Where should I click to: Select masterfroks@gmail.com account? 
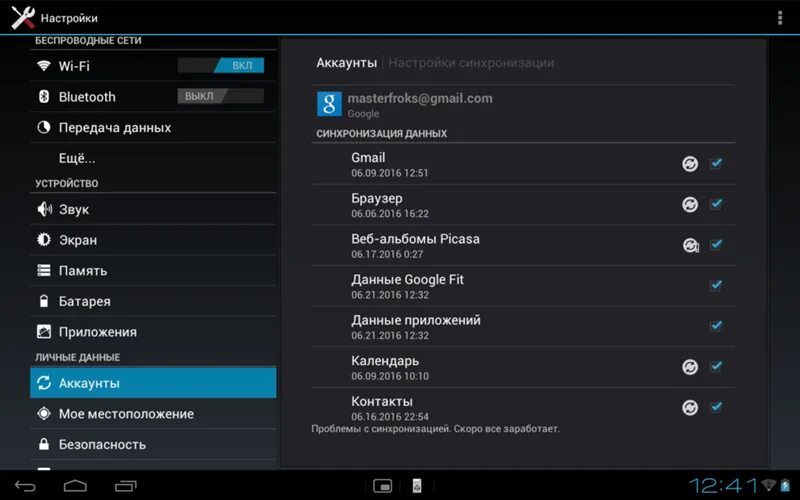click(523, 105)
